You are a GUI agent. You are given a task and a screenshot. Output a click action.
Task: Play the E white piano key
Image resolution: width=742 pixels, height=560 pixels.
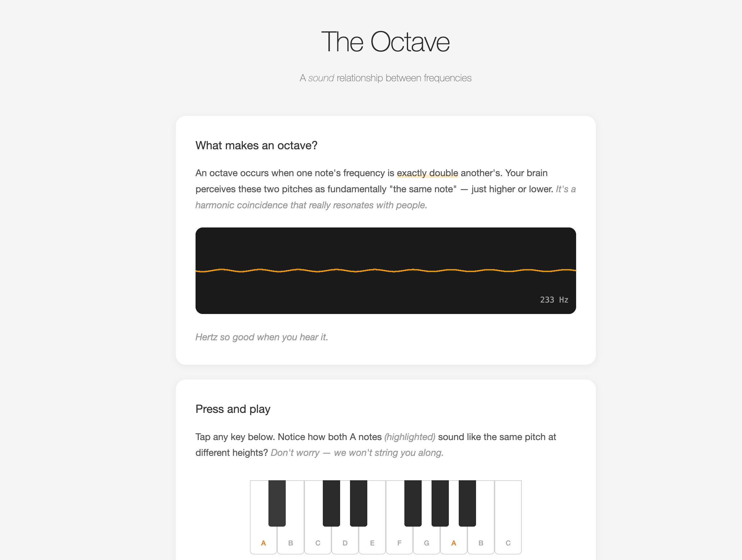pyautogui.click(x=372, y=540)
